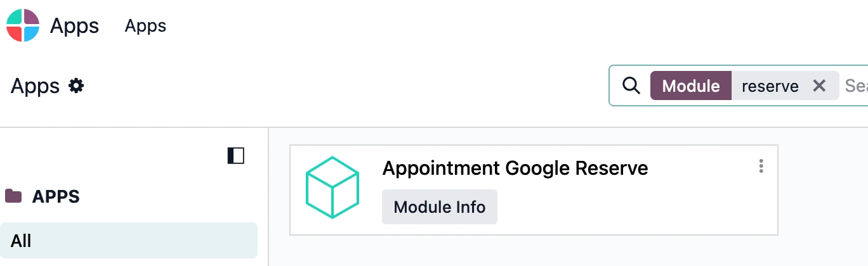Open the smaller Apps top menu item

pyautogui.click(x=145, y=26)
